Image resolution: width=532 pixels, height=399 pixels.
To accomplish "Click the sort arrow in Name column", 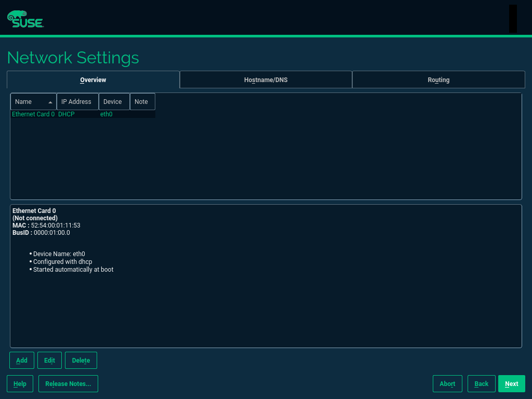I will [50, 102].
